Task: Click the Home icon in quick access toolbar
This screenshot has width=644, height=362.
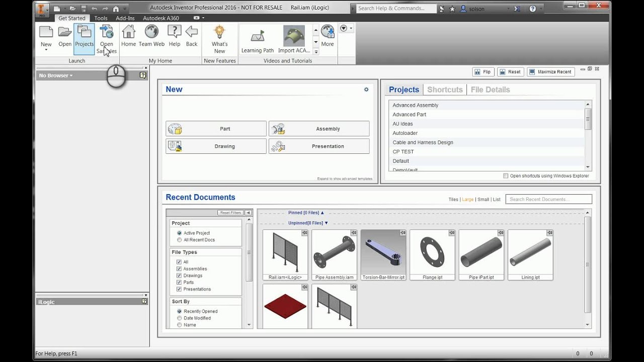Action: (116, 9)
